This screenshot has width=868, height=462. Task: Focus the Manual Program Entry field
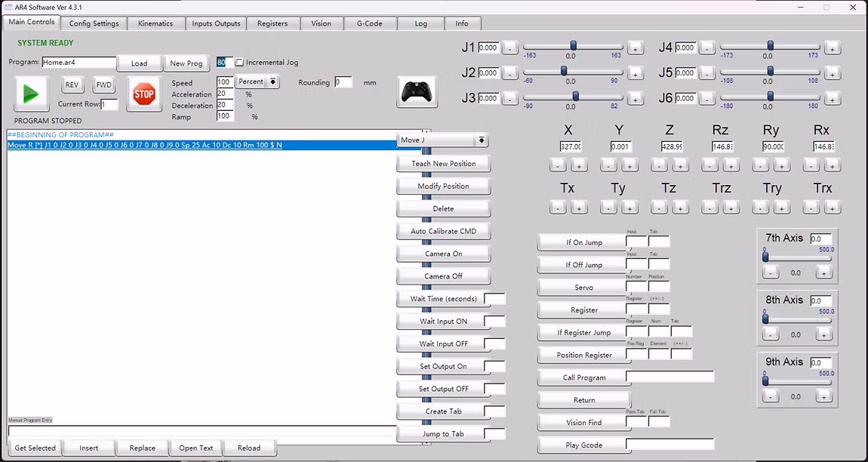coord(202,431)
